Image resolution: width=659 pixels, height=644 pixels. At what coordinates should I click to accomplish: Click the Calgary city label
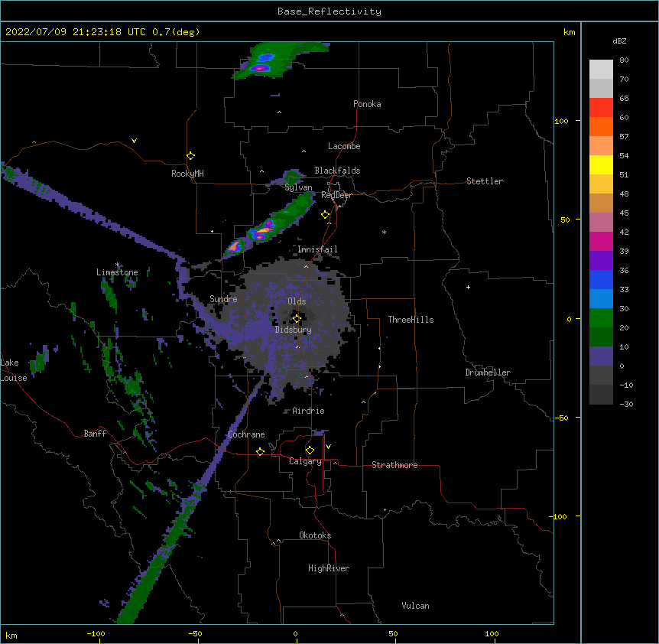(x=305, y=461)
